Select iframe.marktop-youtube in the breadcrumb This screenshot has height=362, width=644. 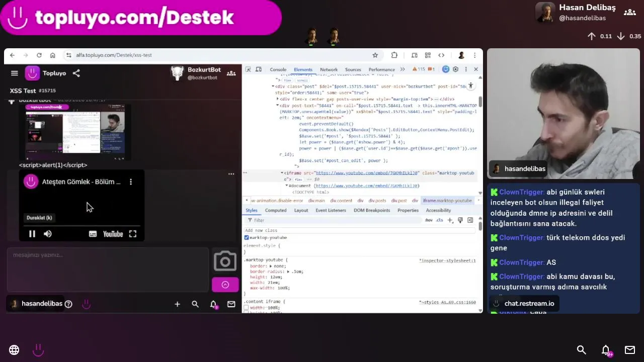[447, 201]
